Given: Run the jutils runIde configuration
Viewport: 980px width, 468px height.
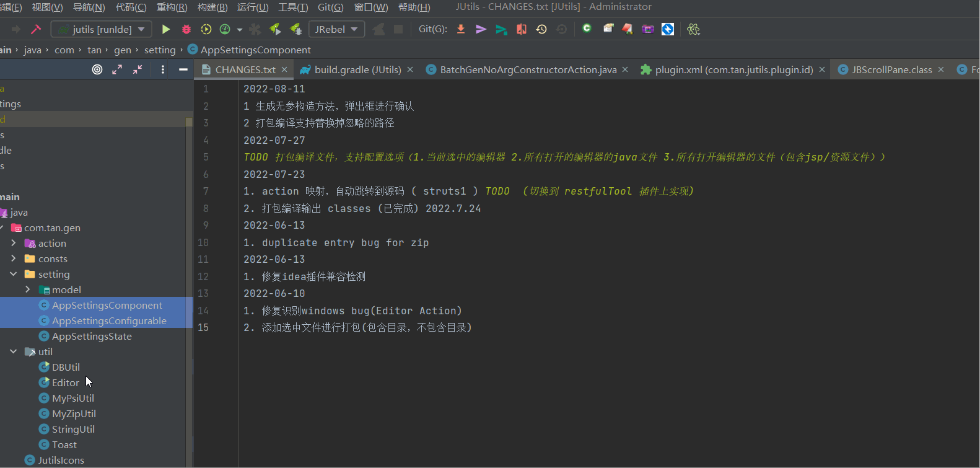Looking at the screenshot, I should pos(166,29).
